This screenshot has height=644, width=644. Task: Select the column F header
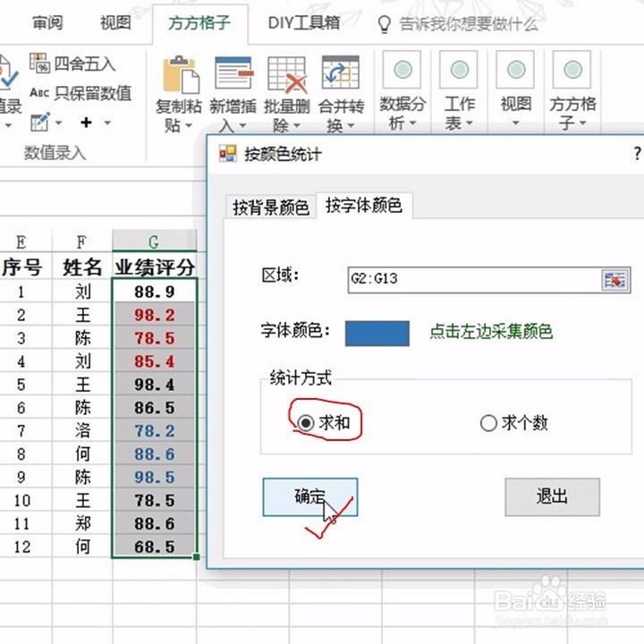[x=81, y=241]
